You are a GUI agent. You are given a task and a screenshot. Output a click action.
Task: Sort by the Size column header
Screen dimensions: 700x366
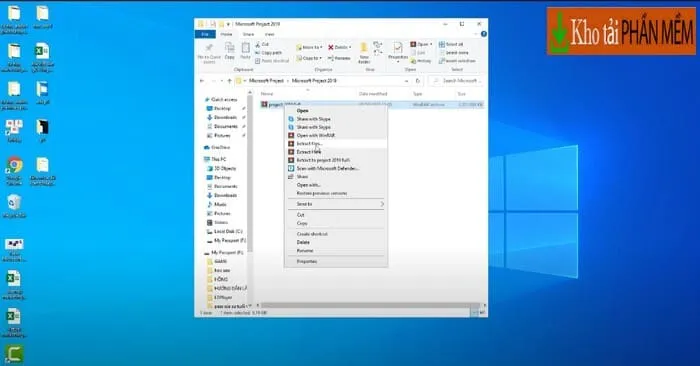click(x=462, y=94)
